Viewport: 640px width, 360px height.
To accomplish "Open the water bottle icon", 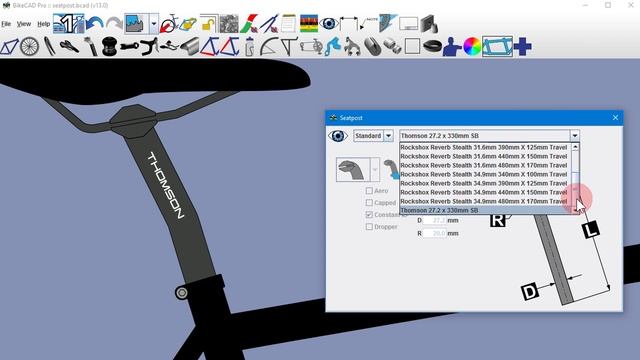I will point(249,47).
